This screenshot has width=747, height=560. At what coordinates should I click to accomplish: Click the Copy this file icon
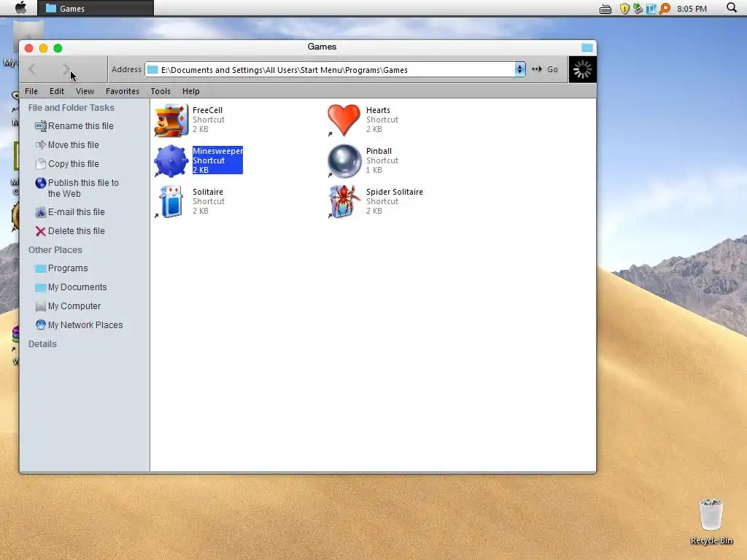click(41, 164)
